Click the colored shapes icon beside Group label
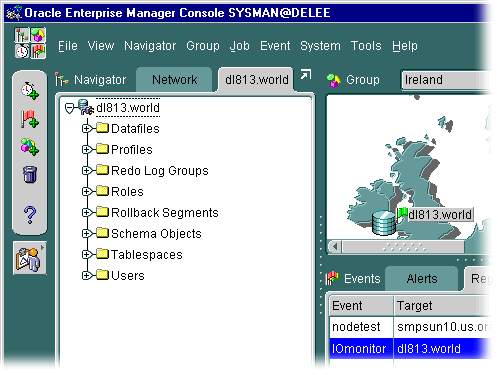This screenshot has width=498, height=375. [333, 80]
